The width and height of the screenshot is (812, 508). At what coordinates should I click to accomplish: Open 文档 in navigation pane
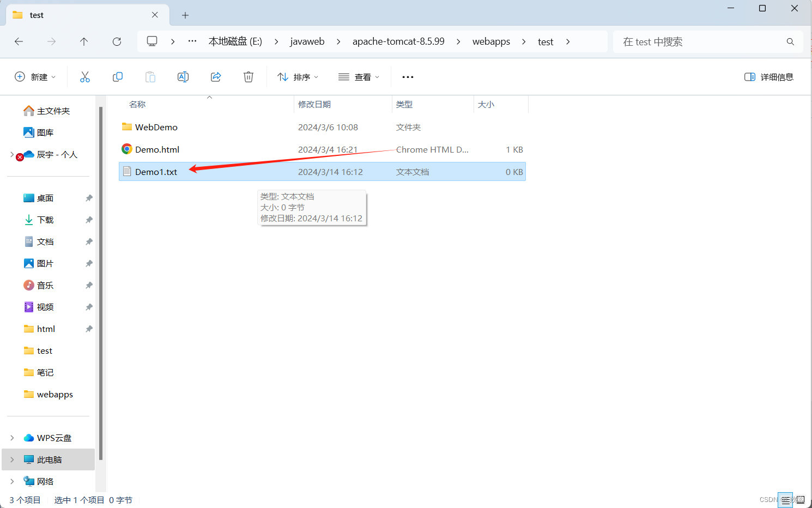(x=45, y=241)
